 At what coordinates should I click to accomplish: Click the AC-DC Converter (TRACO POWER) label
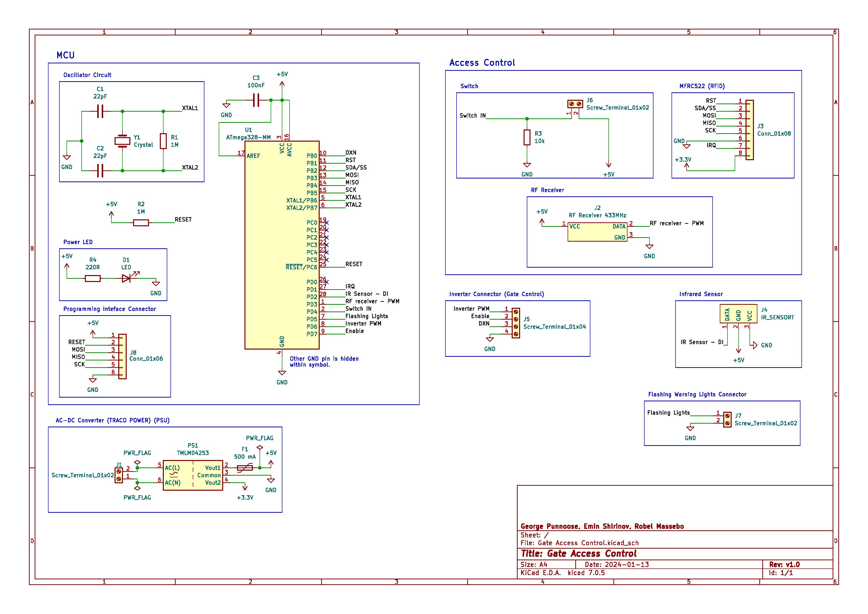(113, 420)
